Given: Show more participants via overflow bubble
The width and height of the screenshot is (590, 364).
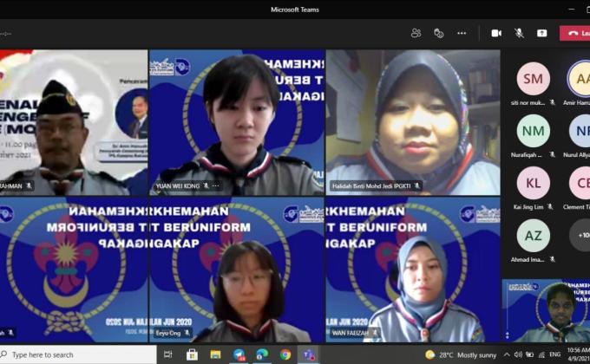Looking at the screenshot, I should pyautogui.click(x=580, y=236).
